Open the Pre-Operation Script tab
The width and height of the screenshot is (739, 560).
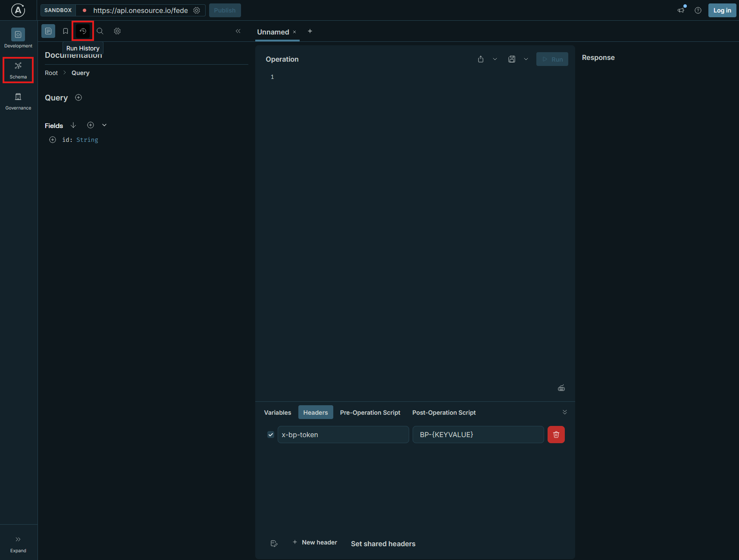pyautogui.click(x=370, y=412)
